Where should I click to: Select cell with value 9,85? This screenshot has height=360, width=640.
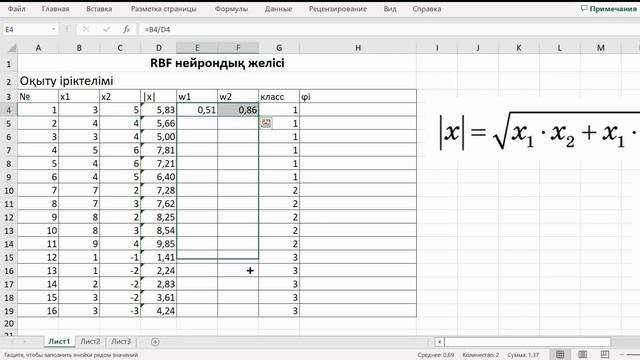[x=159, y=244]
